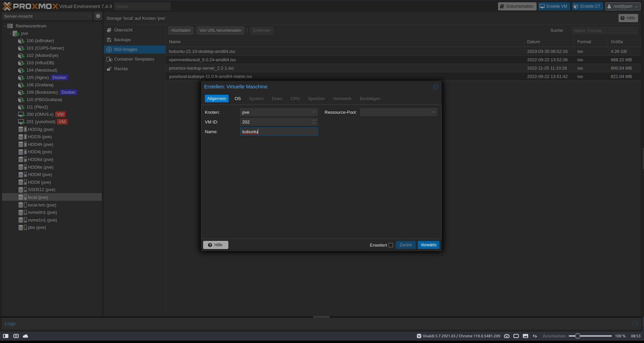Image resolution: width=644 pixels, height=343 pixels.
Task: Click the ISO Suche filter field
Action: pyautogui.click(x=605, y=30)
